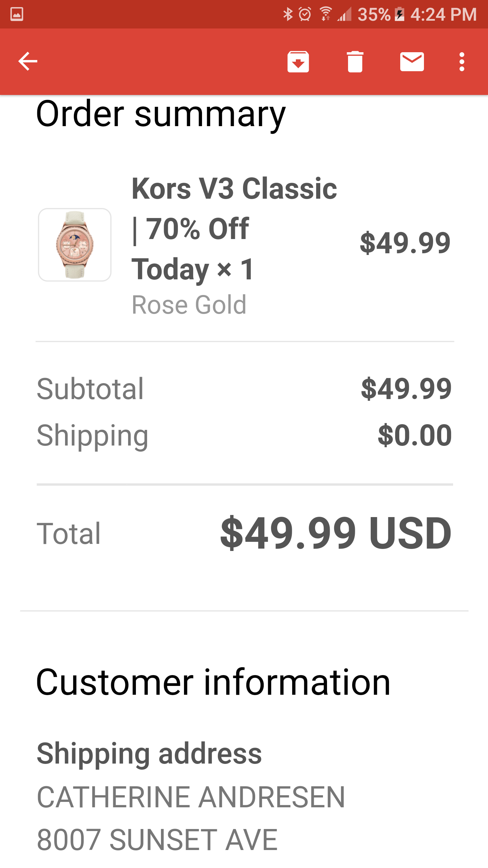The image size is (488, 868).
Task: Tap the alarm clock status icon
Action: tap(305, 14)
